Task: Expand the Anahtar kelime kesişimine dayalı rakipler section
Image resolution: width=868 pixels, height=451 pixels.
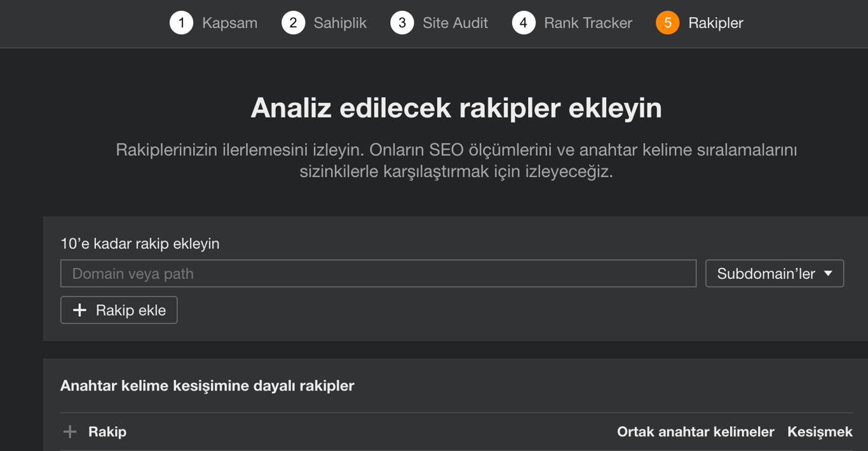Action: coord(207,386)
